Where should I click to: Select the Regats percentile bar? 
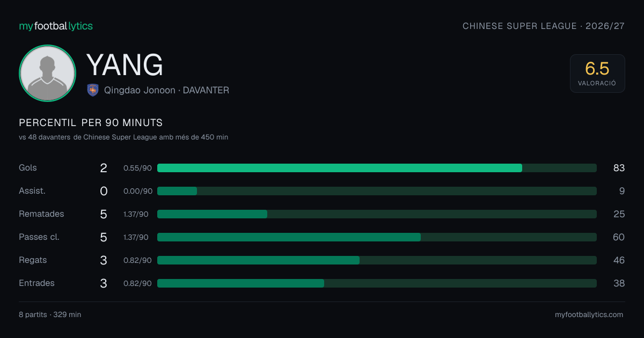pos(377,260)
